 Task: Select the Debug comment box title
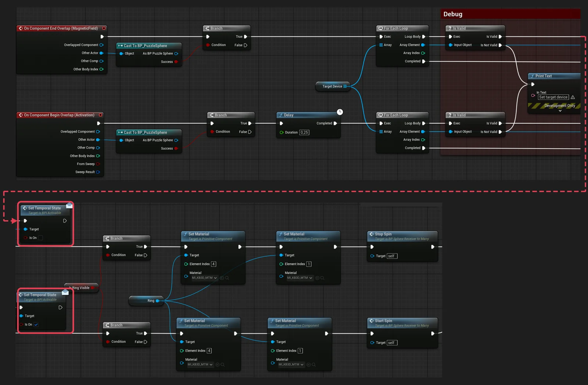pyautogui.click(x=453, y=14)
